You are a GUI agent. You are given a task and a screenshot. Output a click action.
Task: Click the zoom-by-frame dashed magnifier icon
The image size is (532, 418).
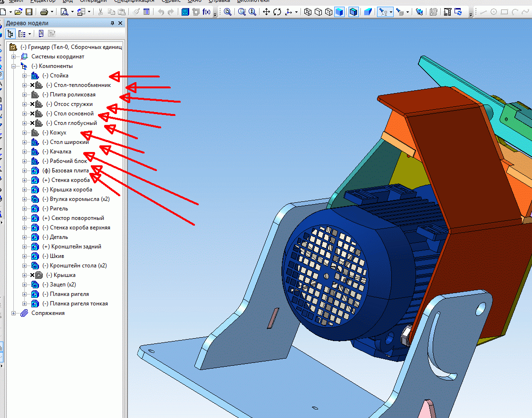(x=242, y=12)
